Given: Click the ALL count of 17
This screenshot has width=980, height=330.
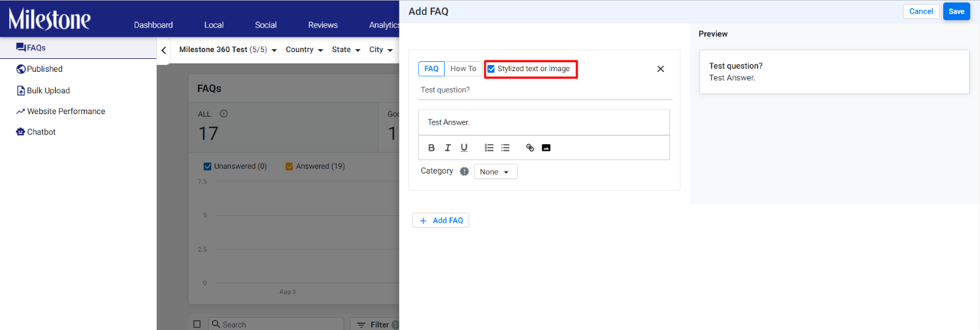Looking at the screenshot, I should (x=208, y=133).
